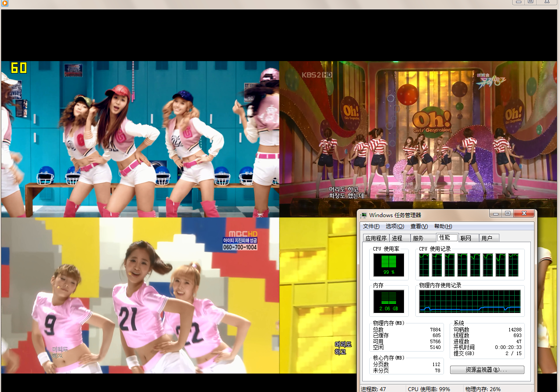
Task: Open the 资源监视器(R)... button
Action: pyautogui.click(x=487, y=370)
